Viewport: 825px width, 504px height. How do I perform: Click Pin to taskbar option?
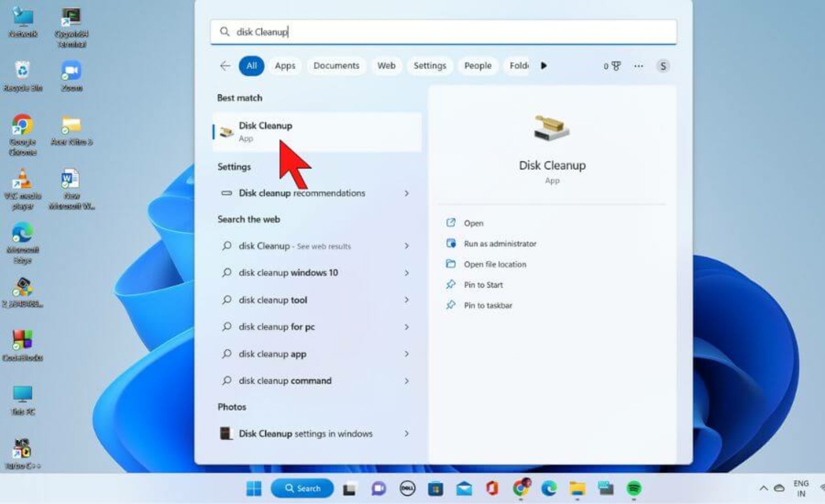(488, 305)
